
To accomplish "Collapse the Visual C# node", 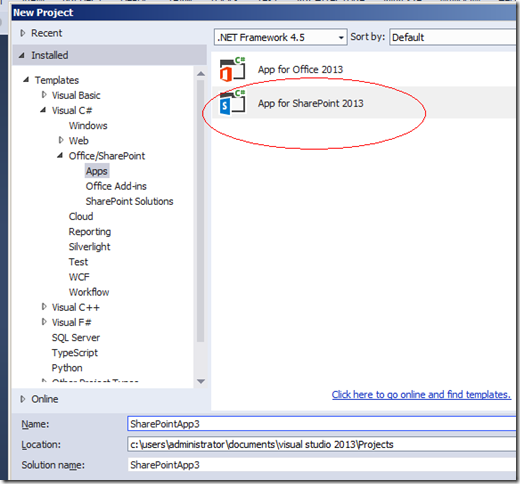I will click(x=43, y=110).
